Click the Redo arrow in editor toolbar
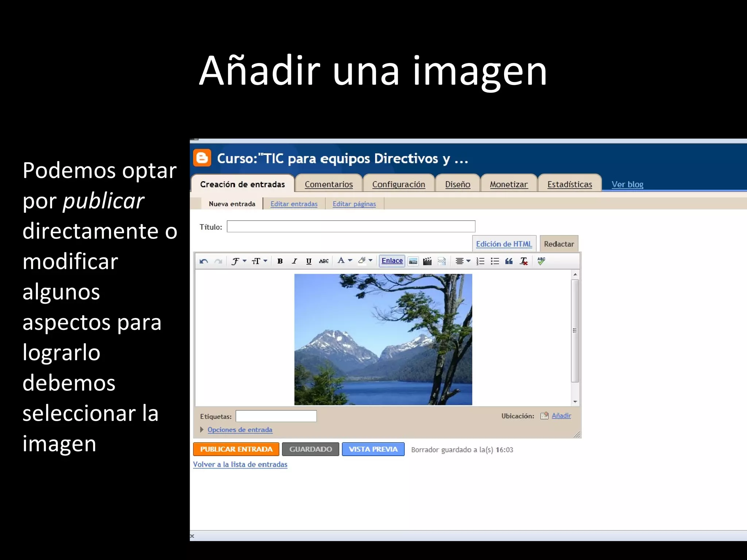This screenshot has width=747, height=560. (218, 261)
